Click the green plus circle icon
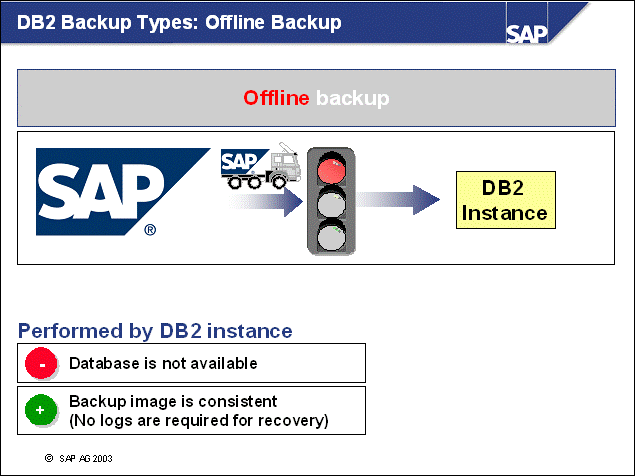The width and height of the screenshot is (635, 476). pyautogui.click(x=43, y=411)
